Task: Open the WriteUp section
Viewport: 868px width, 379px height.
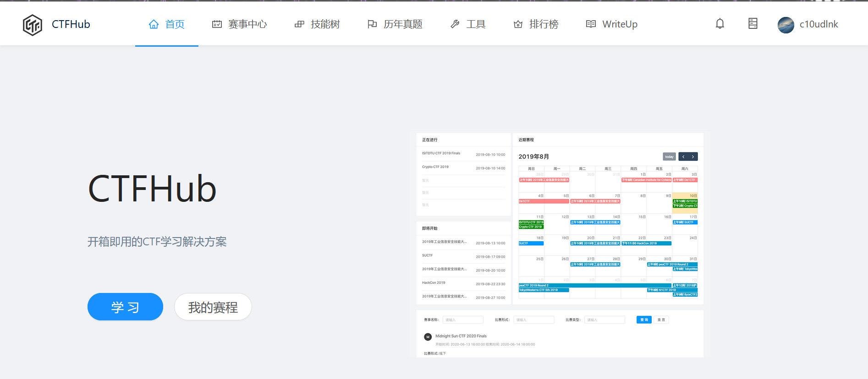Action: (612, 24)
